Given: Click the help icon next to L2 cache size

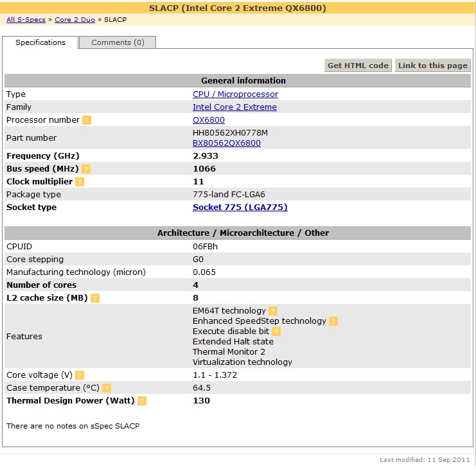Looking at the screenshot, I should pyautogui.click(x=95, y=298).
